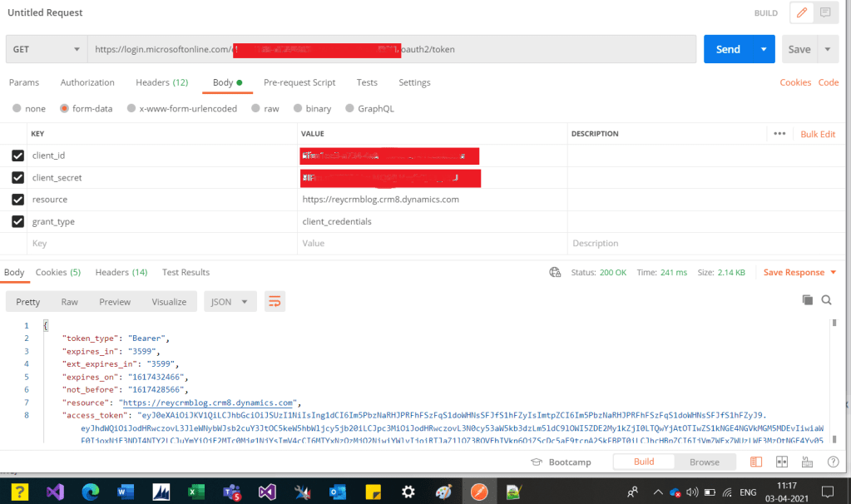Uncheck the client_id parameter checkbox
The width and height of the screenshot is (851, 504).
point(17,156)
